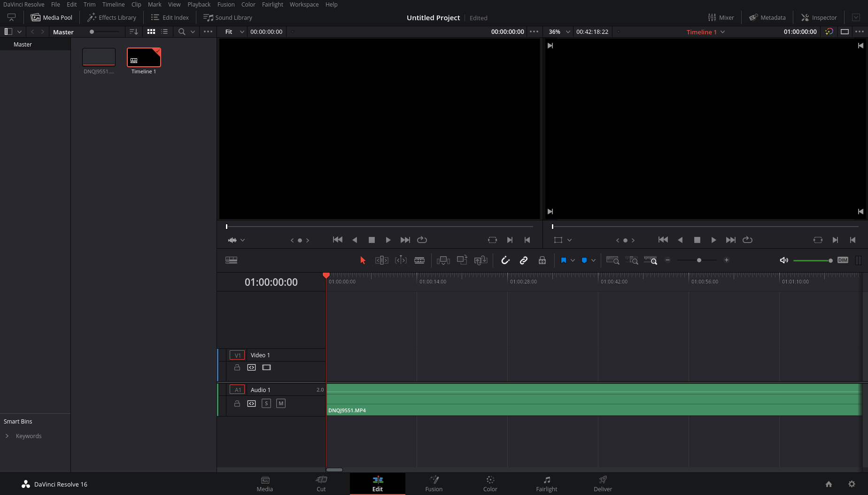Open the Playback menu
The image size is (868, 495).
click(x=199, y=4)
